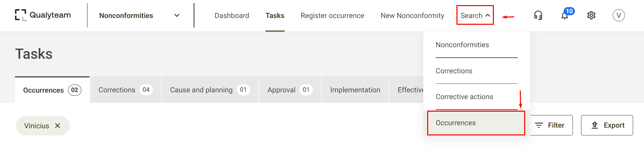Image resolution: width=644 pixels, height=149 pixels.
Task: Open the Implementation tab
Action: (355, 90)
